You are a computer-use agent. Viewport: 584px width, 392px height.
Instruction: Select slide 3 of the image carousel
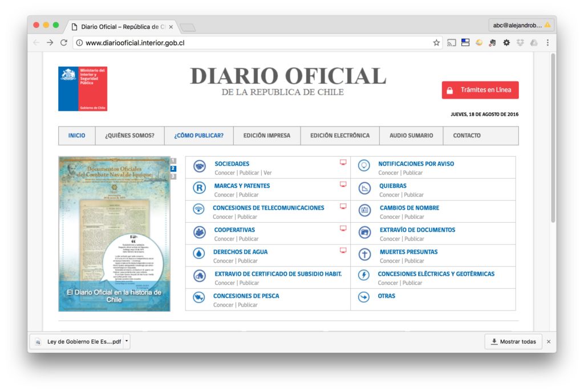(173, 176)
